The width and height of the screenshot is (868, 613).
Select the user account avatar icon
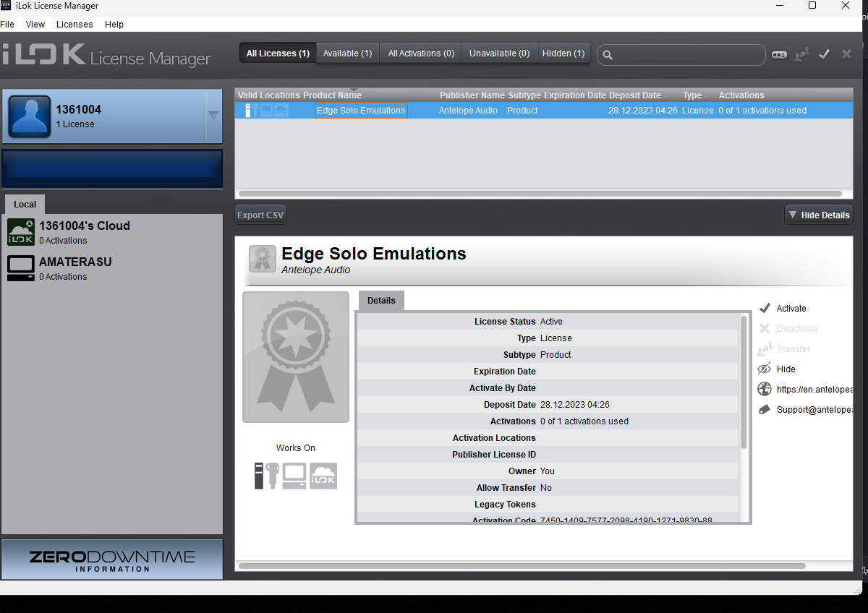point(29,116)
